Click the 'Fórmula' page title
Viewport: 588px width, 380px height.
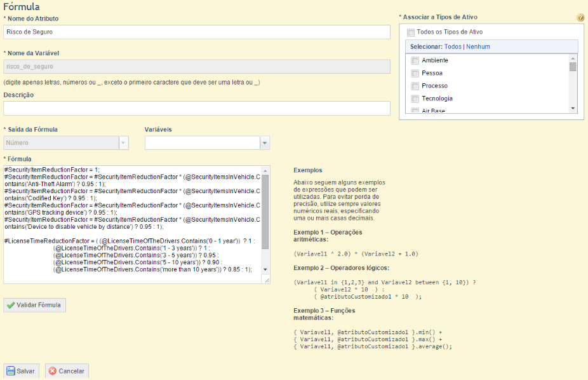coord(22,7)
